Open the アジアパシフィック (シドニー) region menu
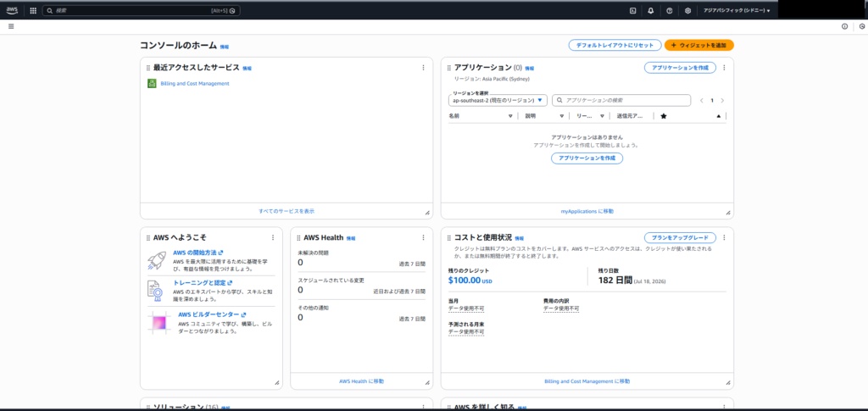Image resolution: width=868 pixels, height=411 pixels. pos(737,11)
